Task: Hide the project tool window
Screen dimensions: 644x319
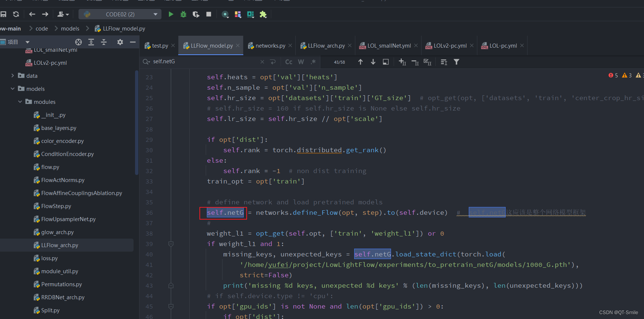Action: click(x=132, y=42)
